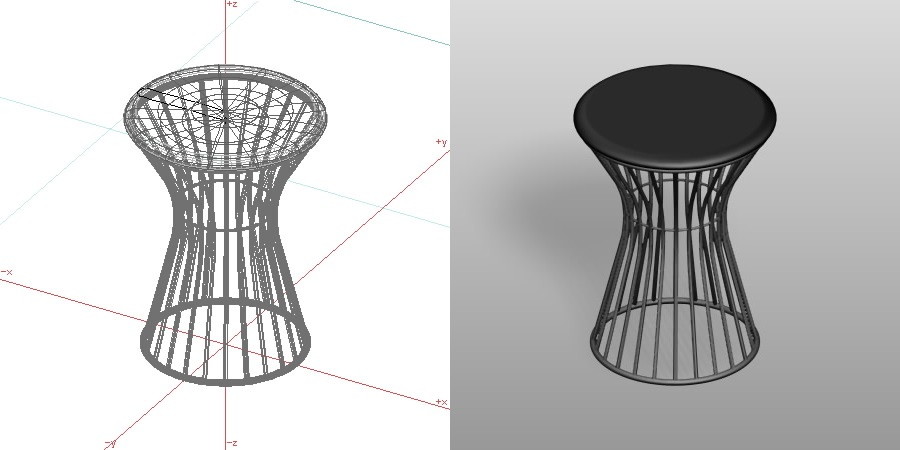Click the rendered stool's bottom ring
Viewport: 900px width, 450px height.
675,343
